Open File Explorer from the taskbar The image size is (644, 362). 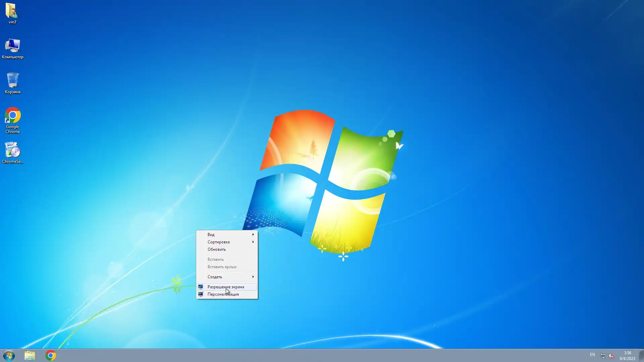click(x=30, y=355)
